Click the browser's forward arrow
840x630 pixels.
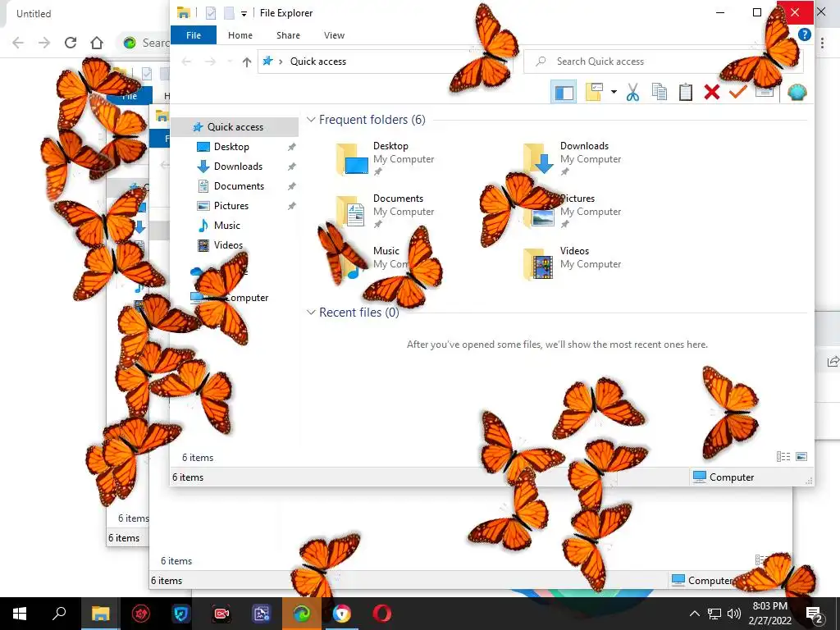pos(44,43)
